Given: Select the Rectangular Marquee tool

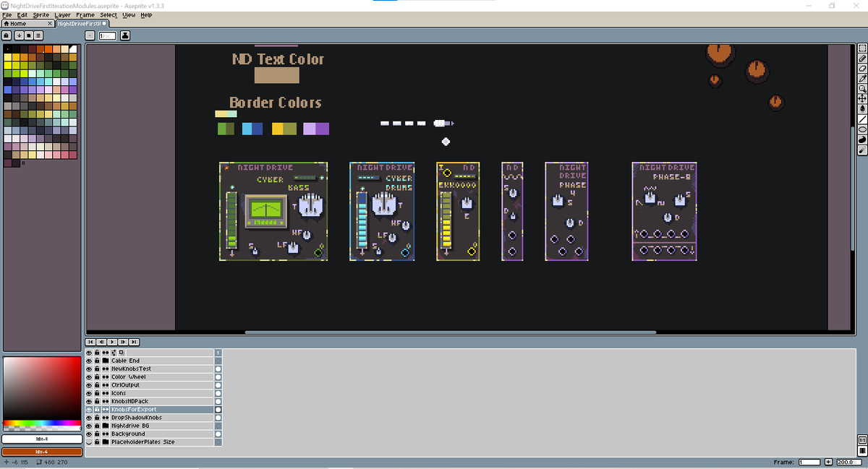Looking at the screenshot, I should (862, 48).
